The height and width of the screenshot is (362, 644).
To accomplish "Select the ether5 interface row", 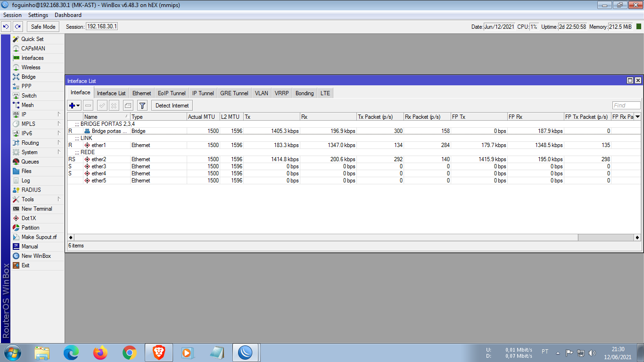I will click(x=354, y=181).
